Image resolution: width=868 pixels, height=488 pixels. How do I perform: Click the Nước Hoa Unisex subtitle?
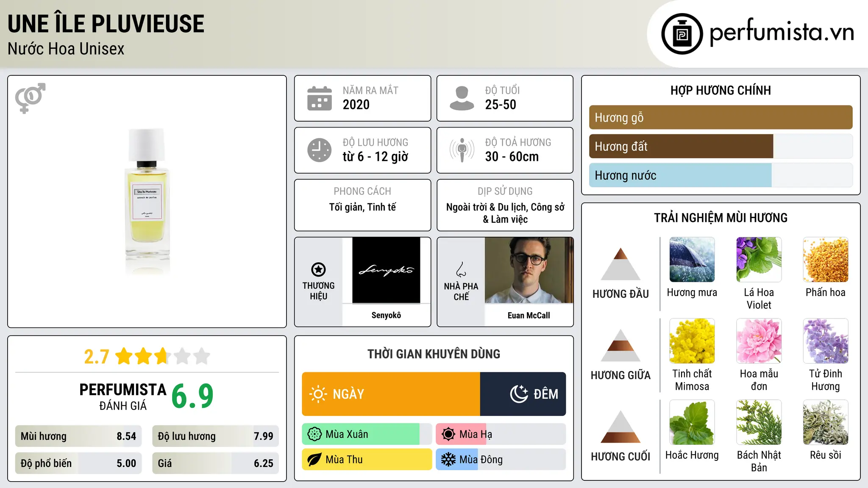click(x=66, y=49)
